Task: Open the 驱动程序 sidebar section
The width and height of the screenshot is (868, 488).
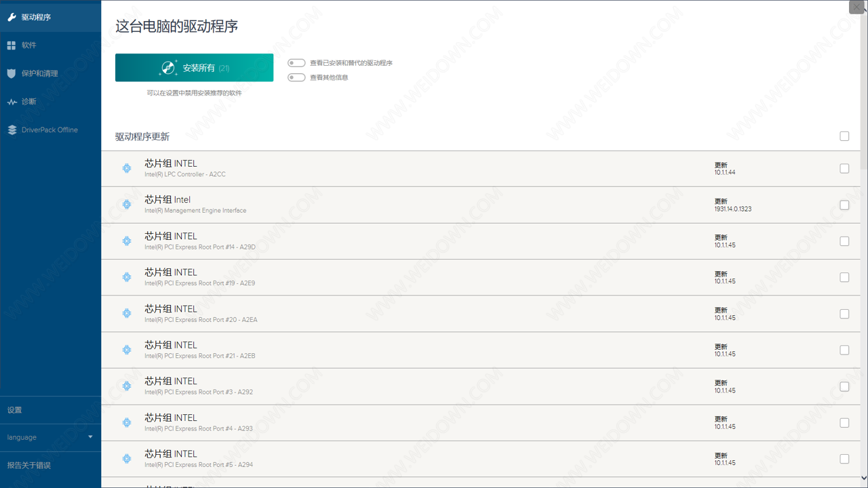Action: tap(50, 17)
